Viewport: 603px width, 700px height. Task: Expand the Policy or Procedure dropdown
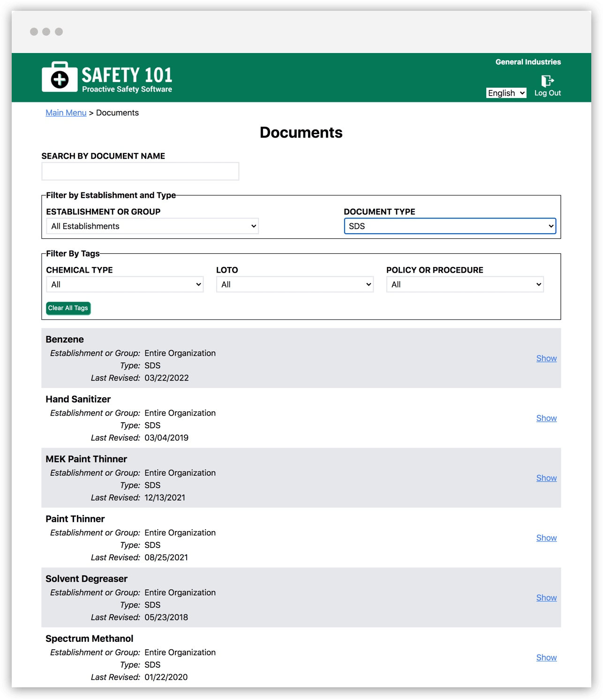pyautogui.click(x=465, y=284)
